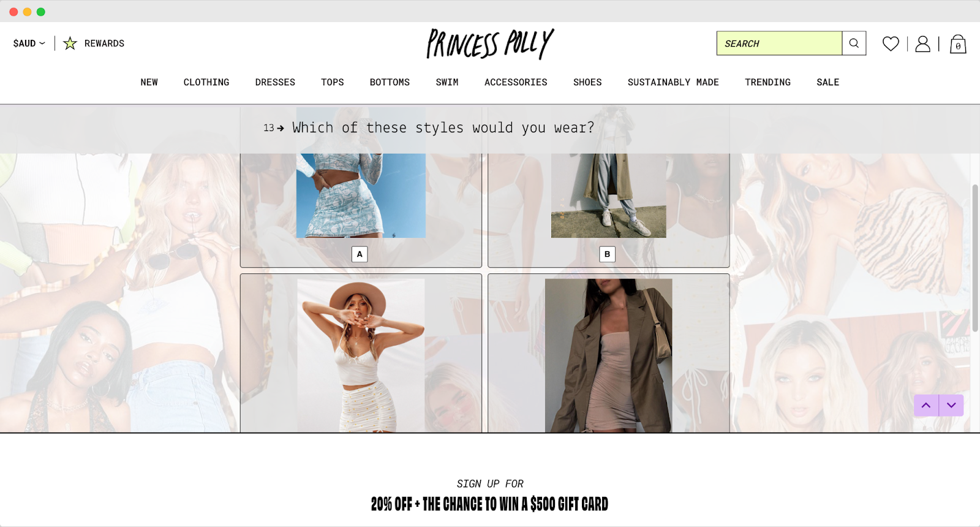Open the Clothing navigation menu
The image size is (980, 527).
(x=206, y=82)
